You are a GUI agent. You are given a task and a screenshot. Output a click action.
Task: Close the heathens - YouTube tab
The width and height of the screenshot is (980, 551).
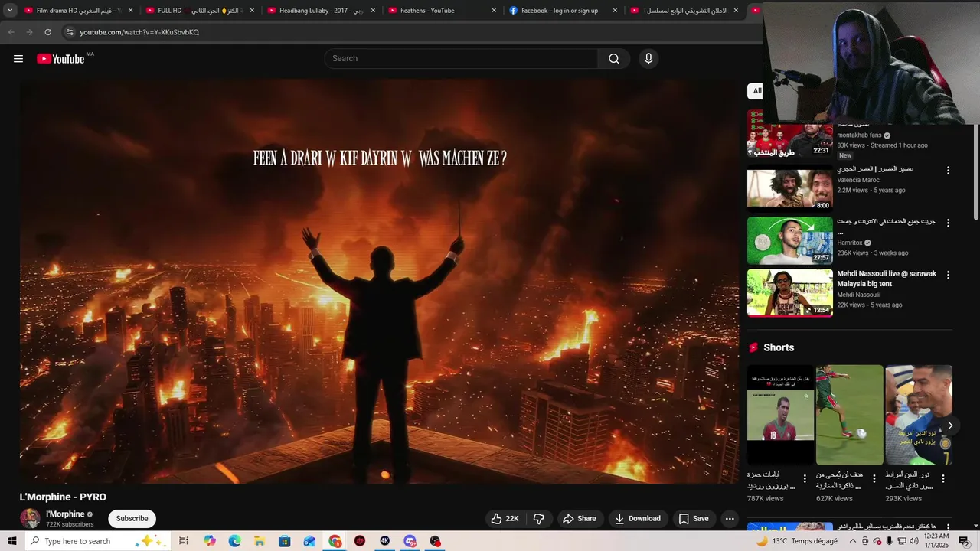(x=494, y=11)
